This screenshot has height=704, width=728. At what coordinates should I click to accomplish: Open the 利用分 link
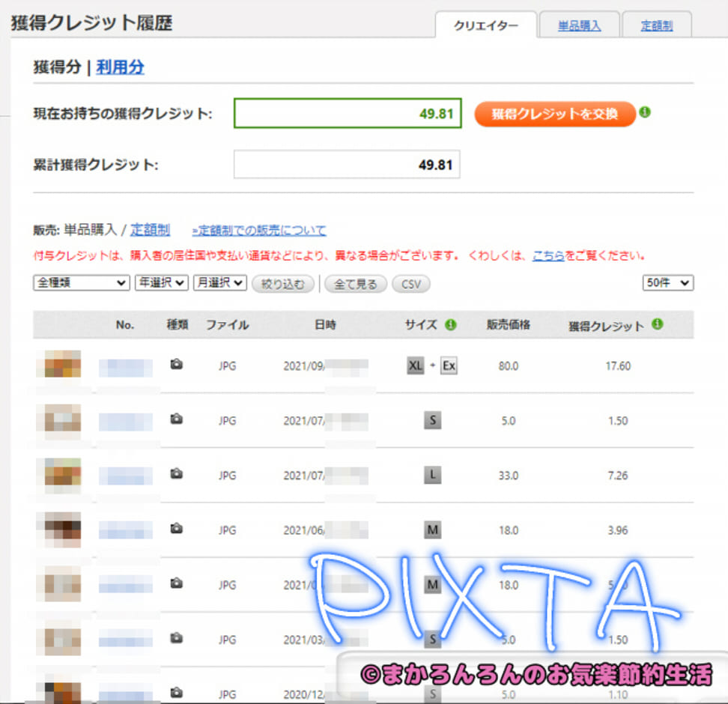point(120,67)
